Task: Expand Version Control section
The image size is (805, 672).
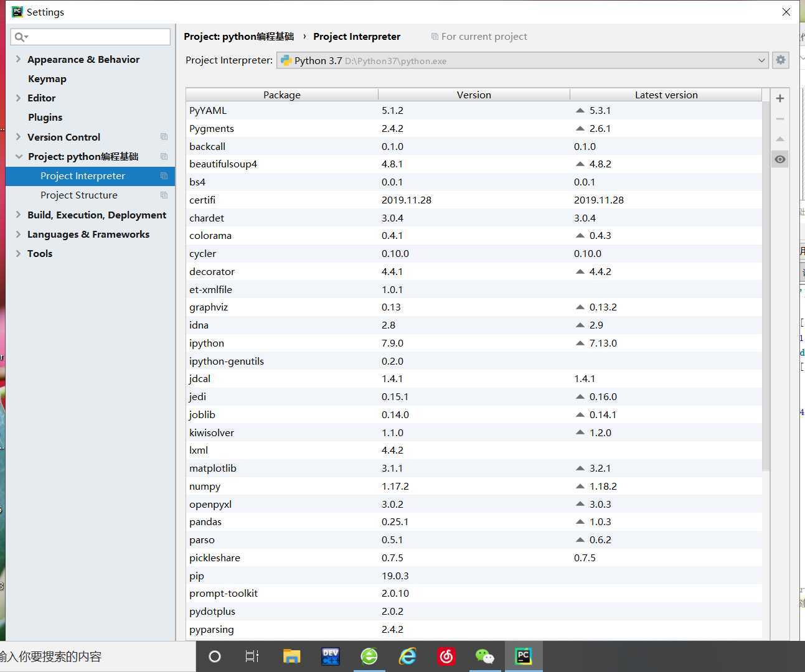Action: (x=18, y=137)
